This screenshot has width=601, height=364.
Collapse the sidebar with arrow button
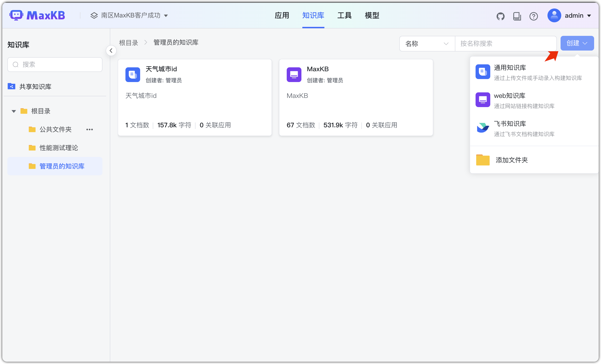(x=111, y=51)
